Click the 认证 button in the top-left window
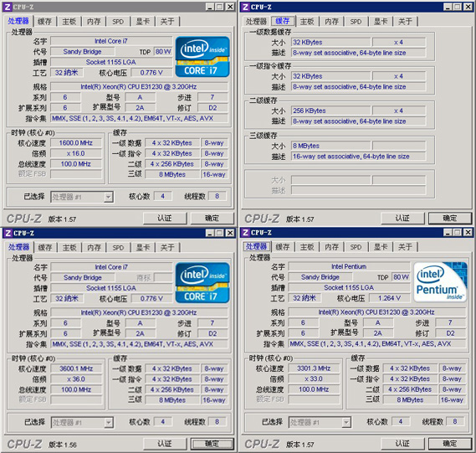This screenshot has width=476, height=453. point(165,219)
